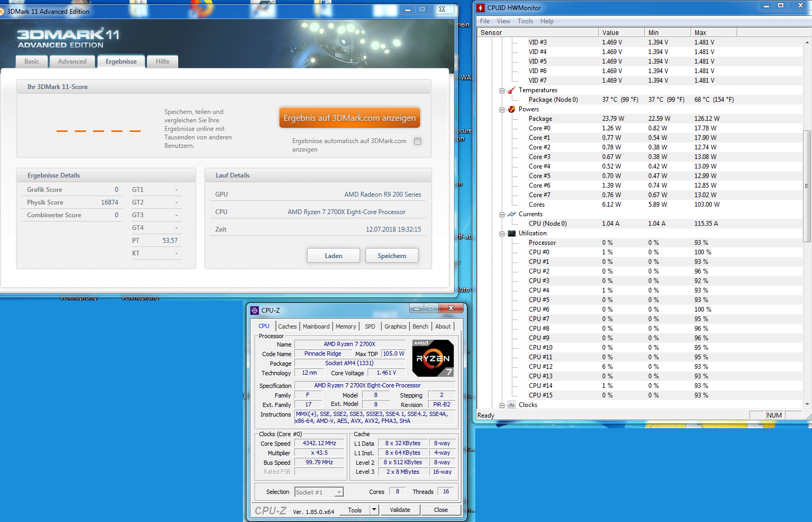Switch to the Advanced tab in 3DMark
This screenshot has width=812, height=522.
click(72, 61)
